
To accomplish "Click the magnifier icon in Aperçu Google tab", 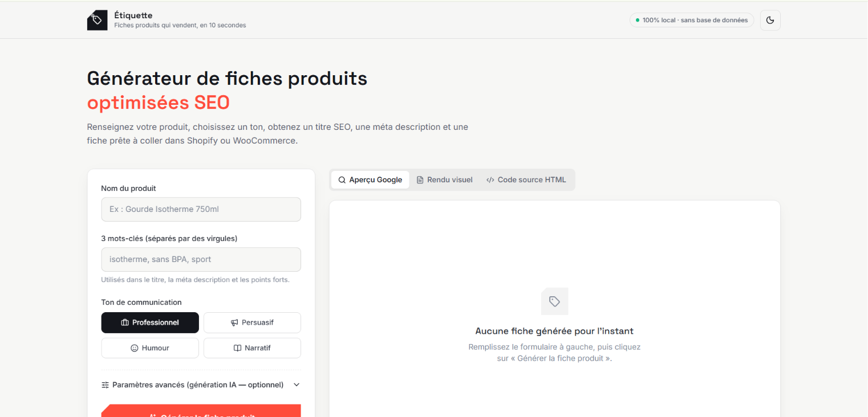I will 342,180.
